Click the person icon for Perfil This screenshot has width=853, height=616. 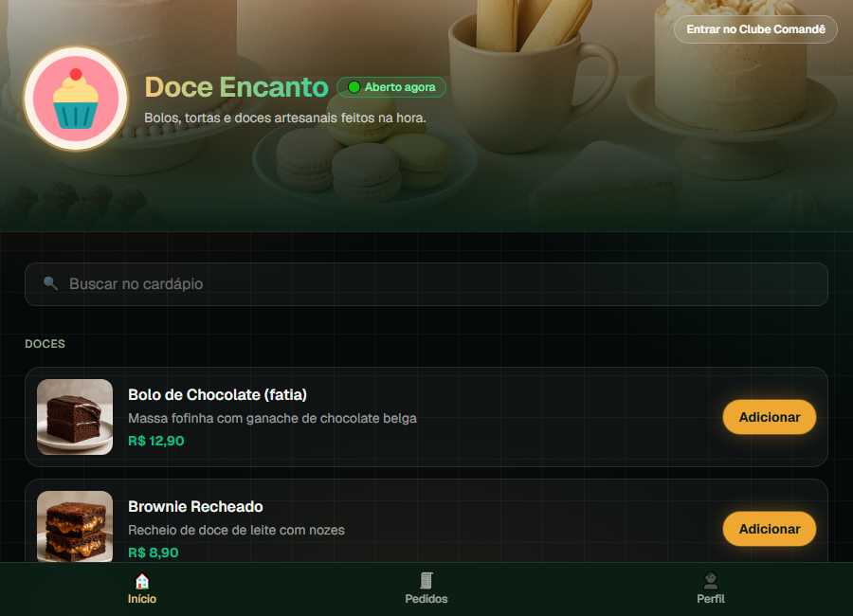[711, 581]
